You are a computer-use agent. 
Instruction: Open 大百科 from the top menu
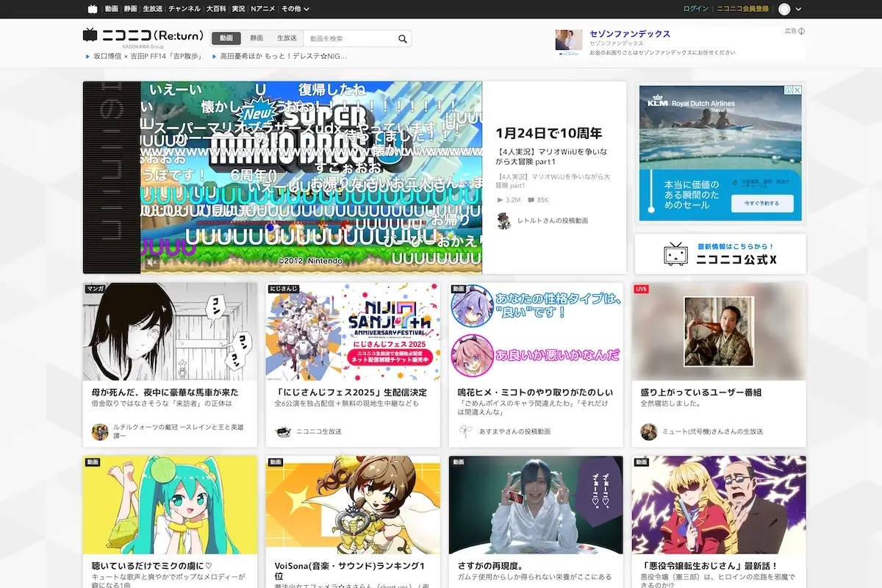[214, 10]
